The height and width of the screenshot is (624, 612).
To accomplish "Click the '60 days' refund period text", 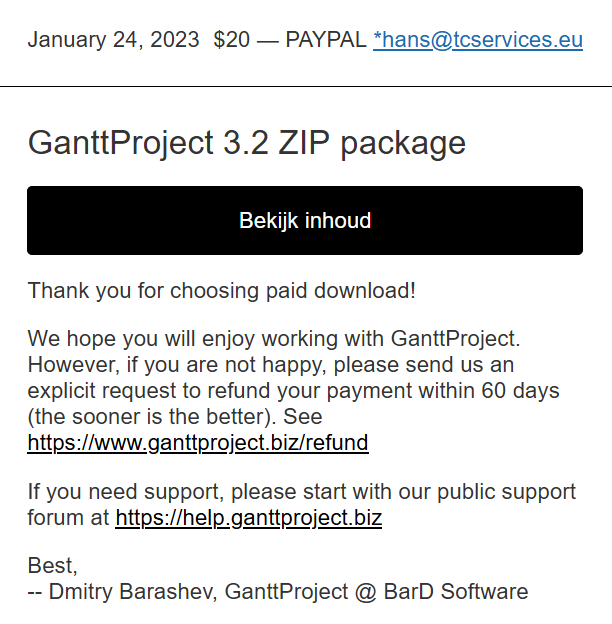I will coord(520,390).
